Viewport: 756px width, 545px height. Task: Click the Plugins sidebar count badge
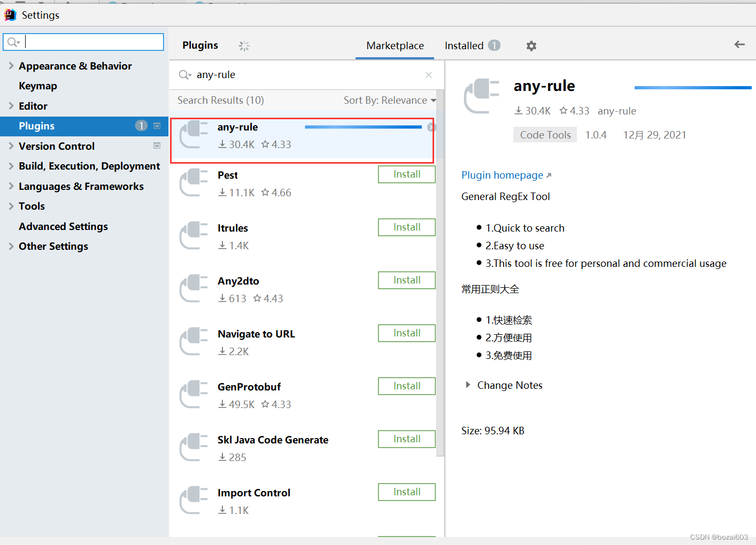[x=141, y=126]
